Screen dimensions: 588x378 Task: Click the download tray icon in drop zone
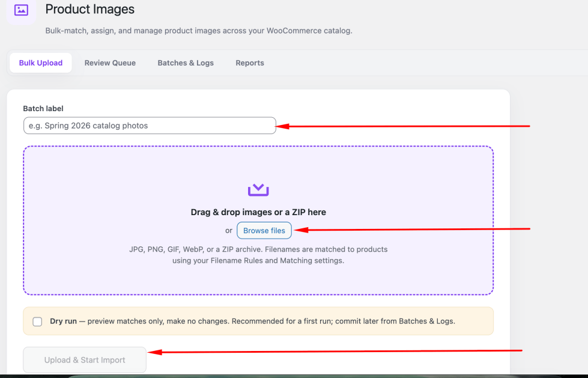tap(258, 190)
